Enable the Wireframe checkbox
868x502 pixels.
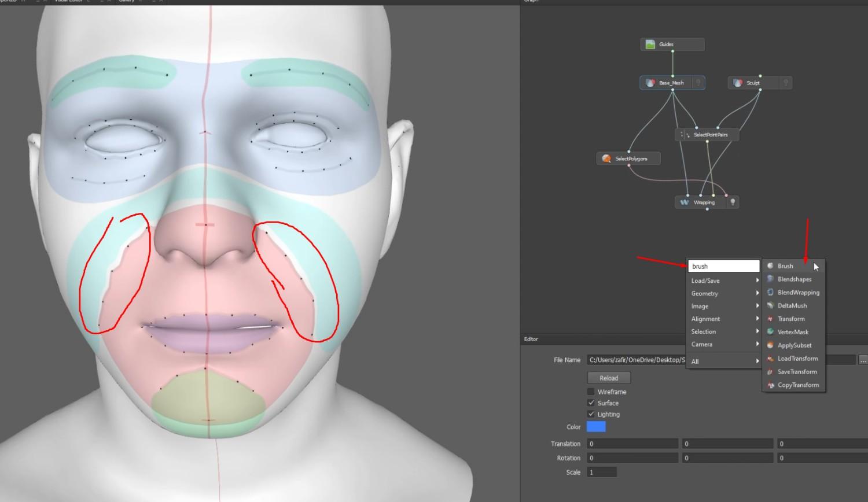pos(591,392)
